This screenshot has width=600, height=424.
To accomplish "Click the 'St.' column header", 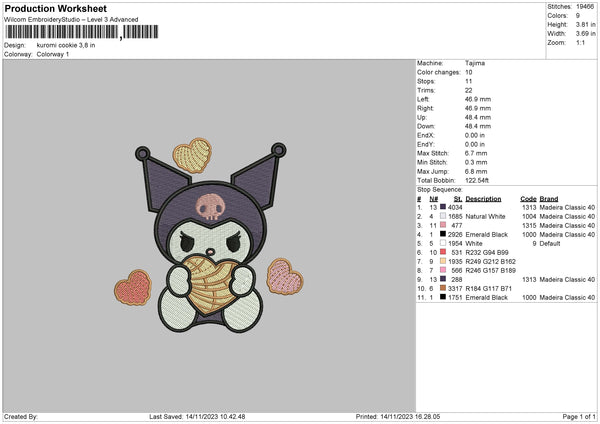I will click(458, 199).
